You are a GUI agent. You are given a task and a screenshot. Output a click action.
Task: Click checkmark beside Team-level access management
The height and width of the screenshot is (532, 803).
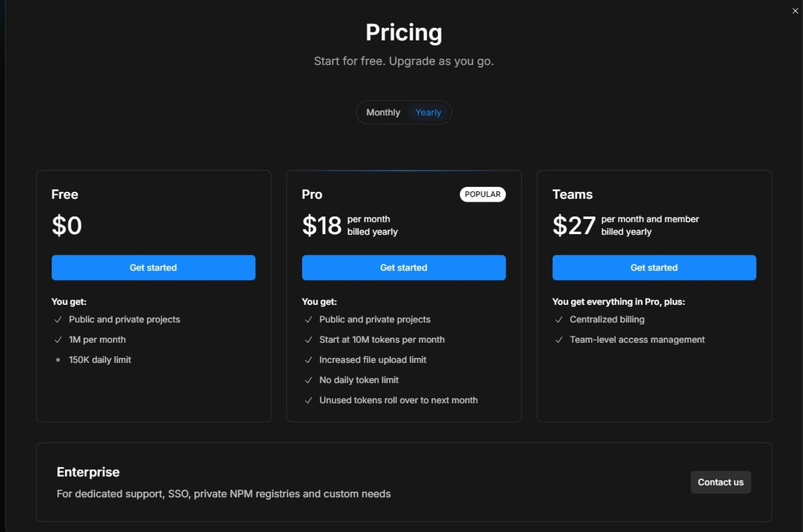click(558, 340)
